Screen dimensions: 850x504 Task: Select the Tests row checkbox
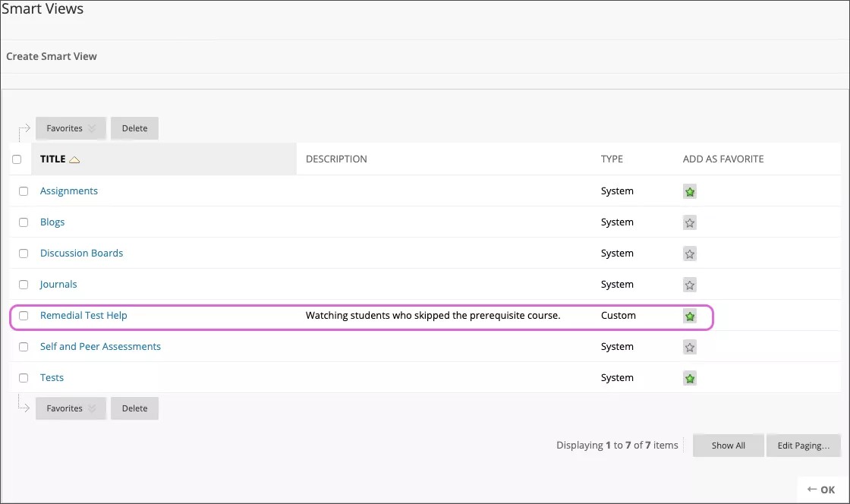coord(24,378)
